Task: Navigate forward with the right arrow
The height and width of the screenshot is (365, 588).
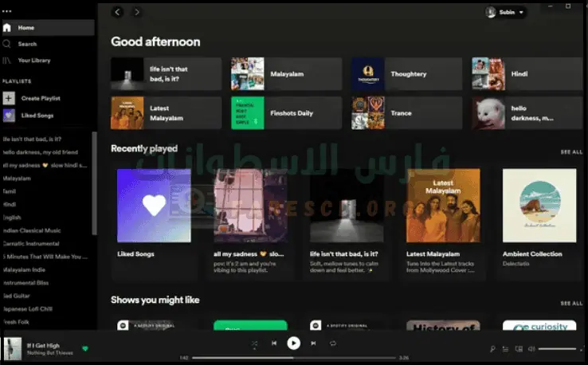Action: pos(137,12)
